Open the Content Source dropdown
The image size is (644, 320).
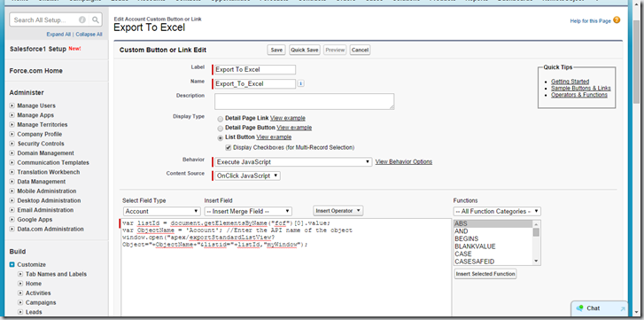(248, 176)
